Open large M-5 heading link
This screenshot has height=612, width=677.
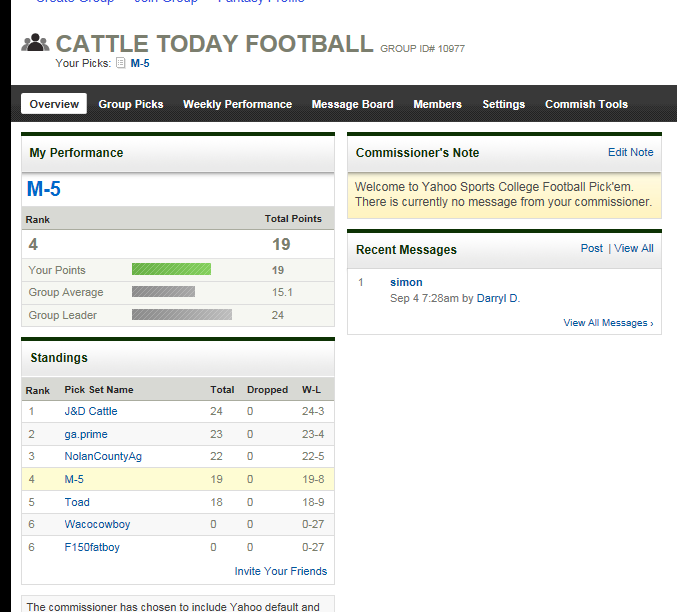[44, 189]
